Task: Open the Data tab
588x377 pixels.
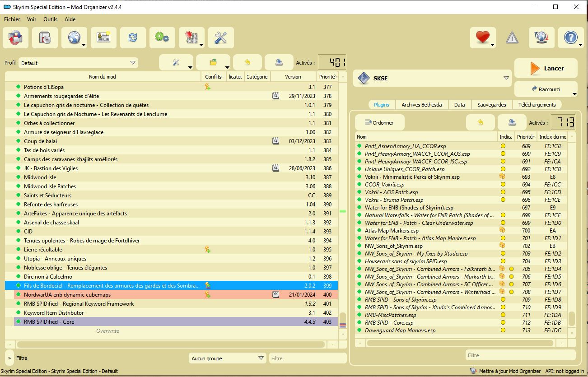Action: pyautogui.click(x=459, y=105)
